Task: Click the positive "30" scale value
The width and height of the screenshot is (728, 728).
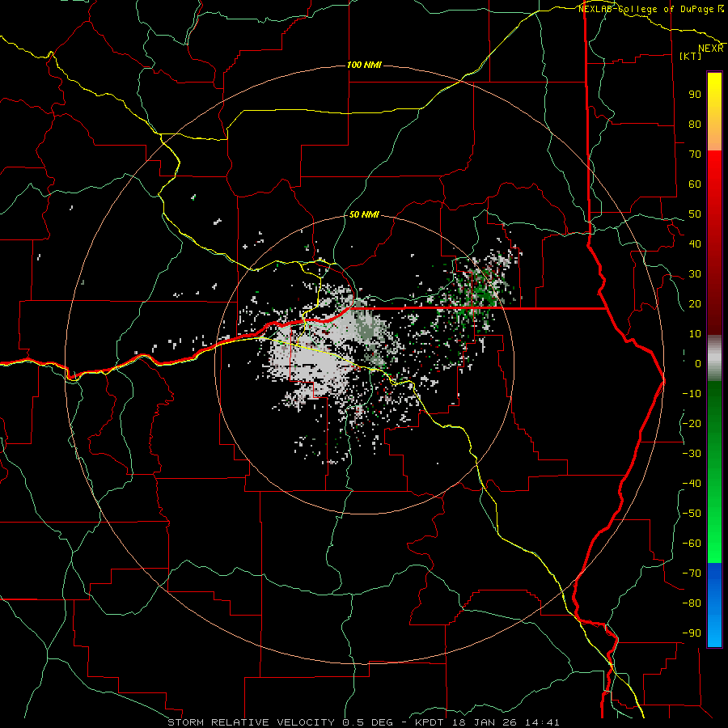Action: [695, 274]
